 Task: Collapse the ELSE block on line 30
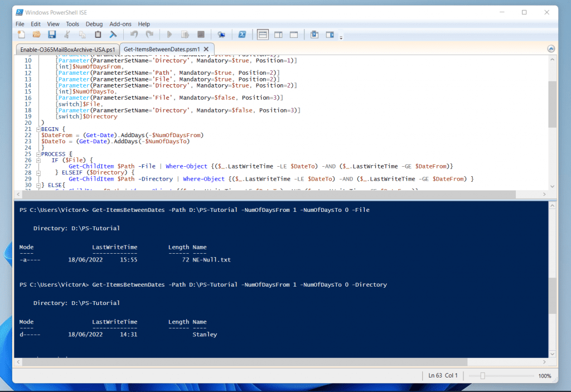pyautogui.click(x=38, y=185)
